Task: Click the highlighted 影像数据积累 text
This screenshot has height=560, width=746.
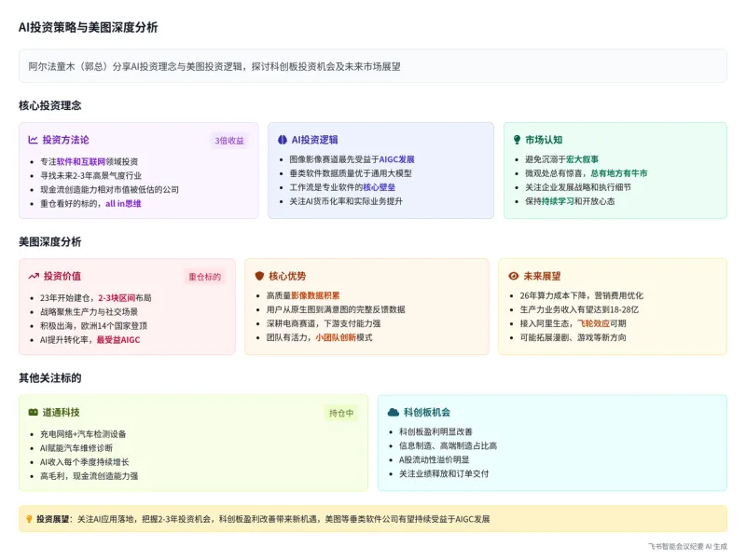Action: click(x=315, y=295)
